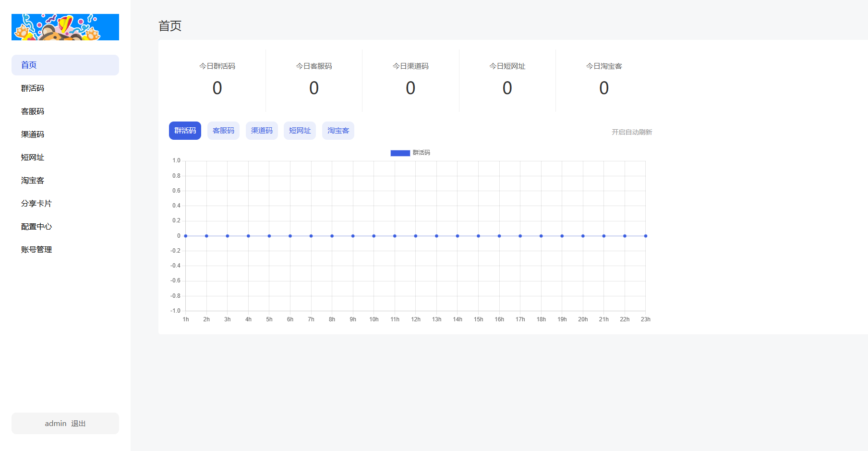The height and width of the screenshot is (451, 868).
Task: Enable 开启自动刷新 auto refresh
Action: coord(631,132)
